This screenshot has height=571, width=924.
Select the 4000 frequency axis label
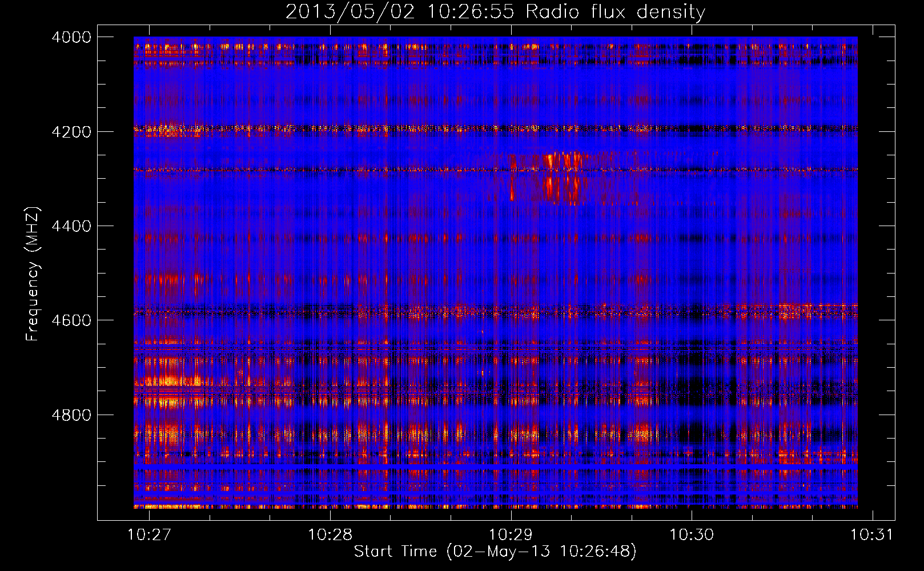(71, 37)
